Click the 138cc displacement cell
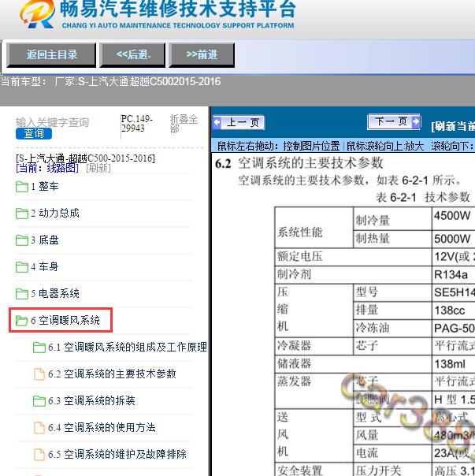The width and height of the screenshot is (475, 476). pos(453,311)
